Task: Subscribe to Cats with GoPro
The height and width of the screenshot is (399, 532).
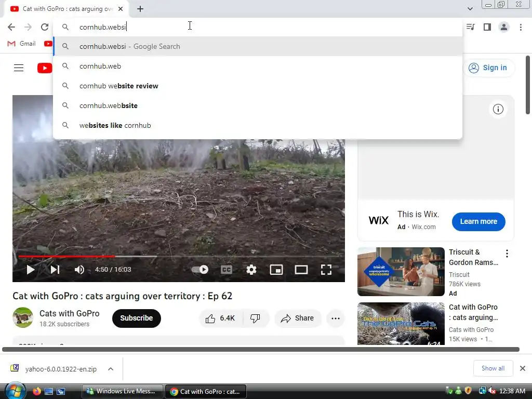Action: (137, 318)
